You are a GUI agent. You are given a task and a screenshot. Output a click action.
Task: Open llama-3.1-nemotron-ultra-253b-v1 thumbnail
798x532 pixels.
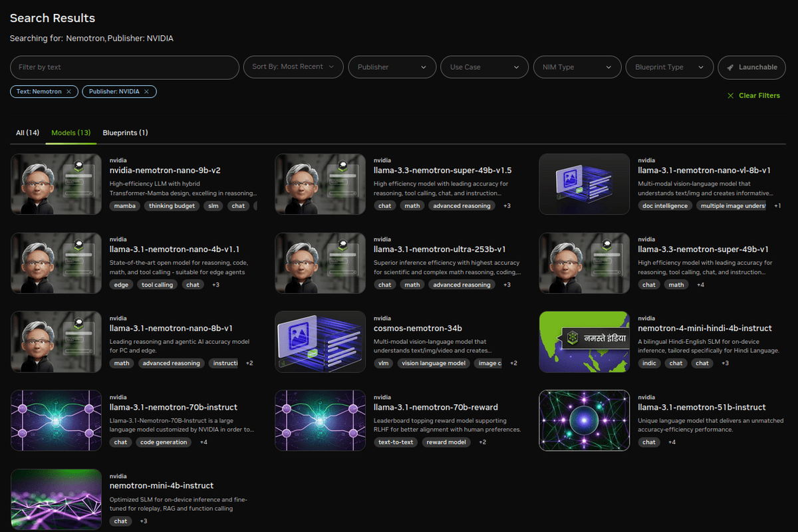coord(321,263)
